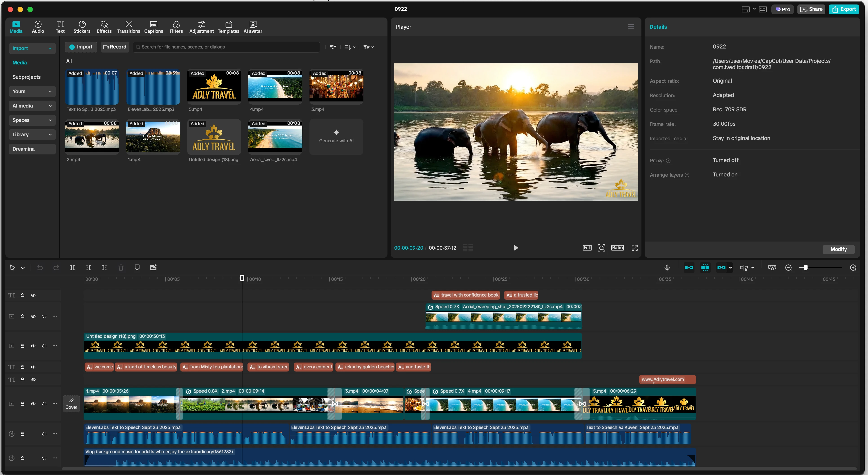Open the Captions tab
The image size is (868, 475).
153,27
